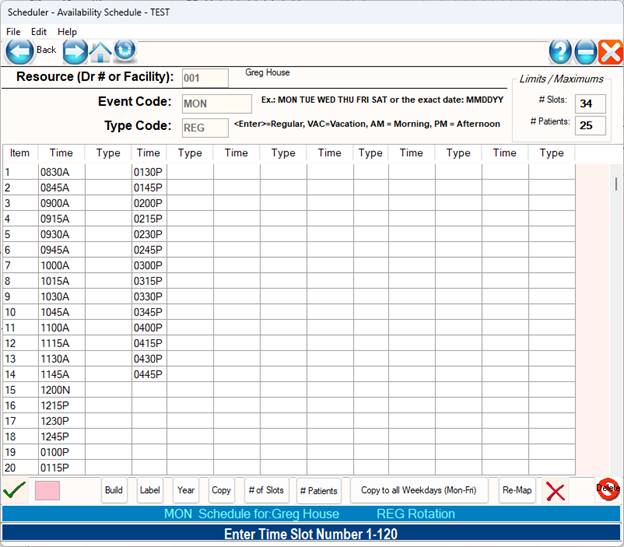The image size is (624, 547).
Task: Click the Back arrow icon
Action: (20, 51)
